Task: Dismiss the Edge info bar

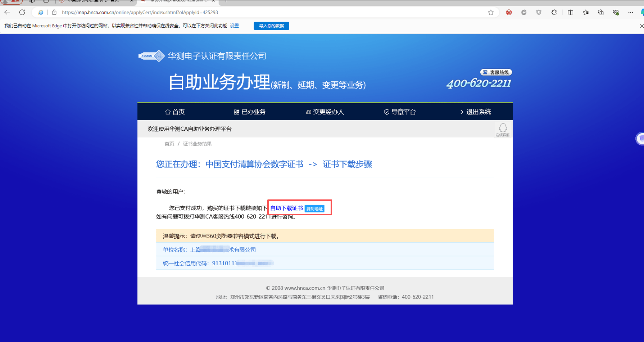Action: click(641, 26)
